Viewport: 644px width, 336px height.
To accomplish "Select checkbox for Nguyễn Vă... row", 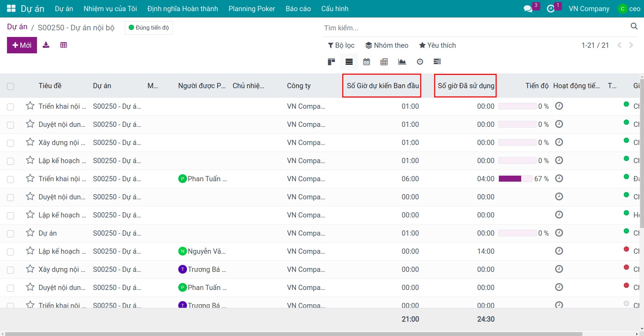I will 10,252.
